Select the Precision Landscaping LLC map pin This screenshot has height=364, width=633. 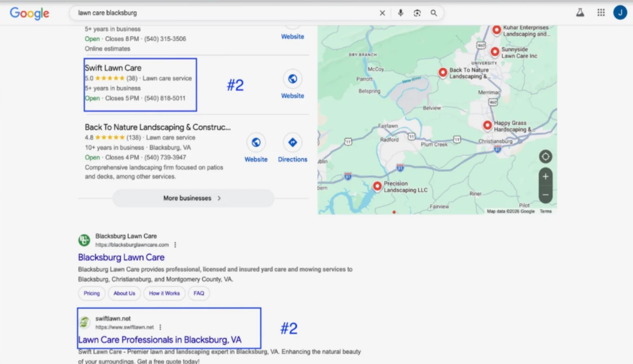click(377, 186)
